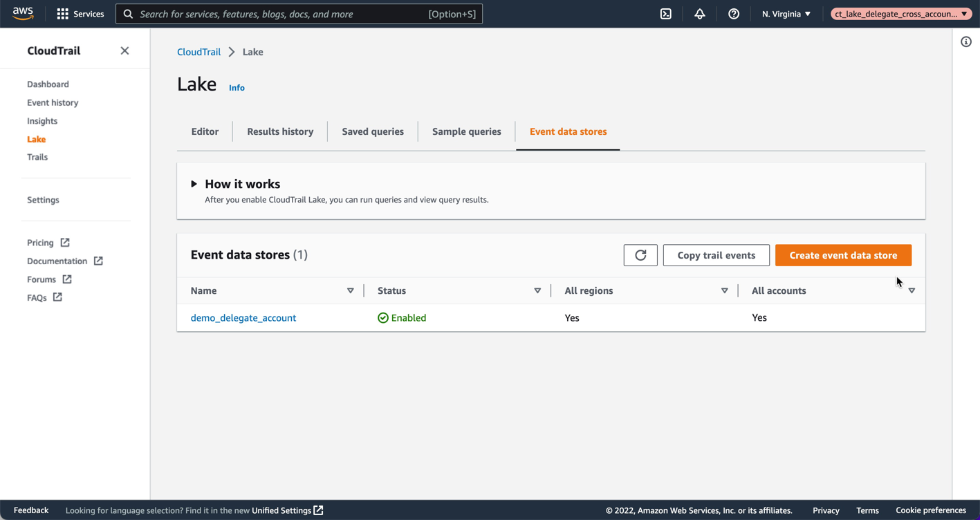
Task: Switch to the Results history tab
Action: (x=279, y=131)
